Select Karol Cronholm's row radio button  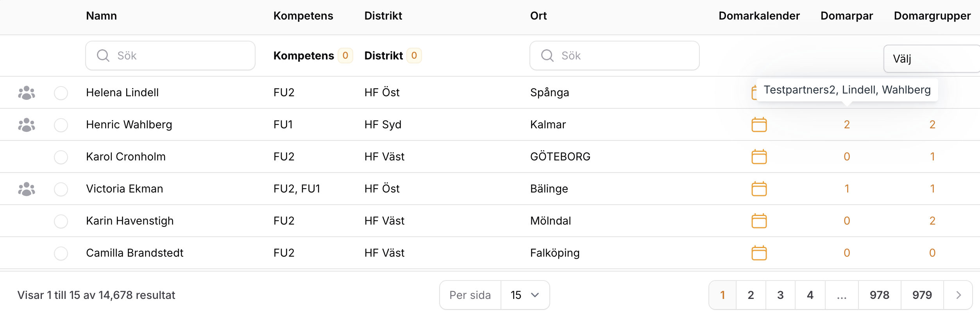coord(61,157)
